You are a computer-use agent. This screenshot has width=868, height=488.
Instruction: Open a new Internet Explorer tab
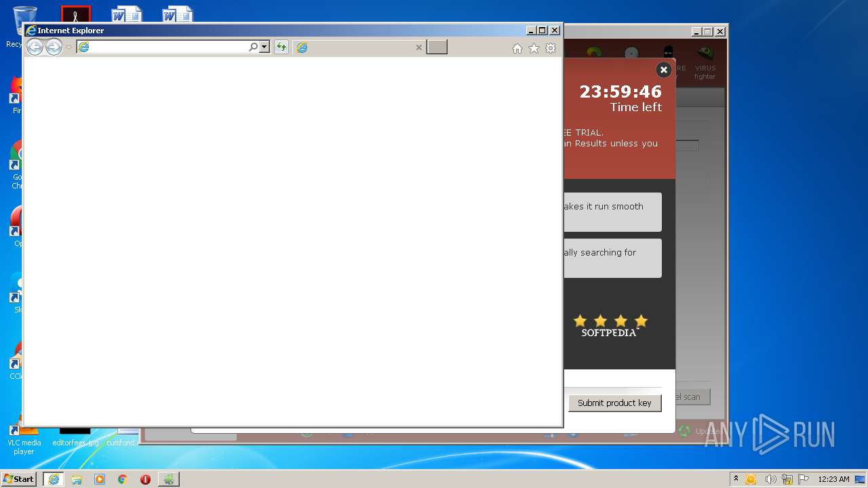(437, 47)
